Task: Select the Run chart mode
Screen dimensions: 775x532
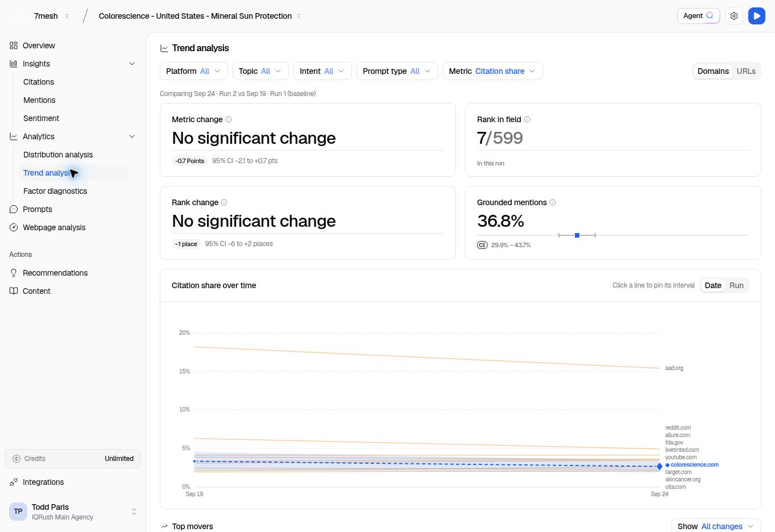Action: pyautogui.click(x=736, y=285)
